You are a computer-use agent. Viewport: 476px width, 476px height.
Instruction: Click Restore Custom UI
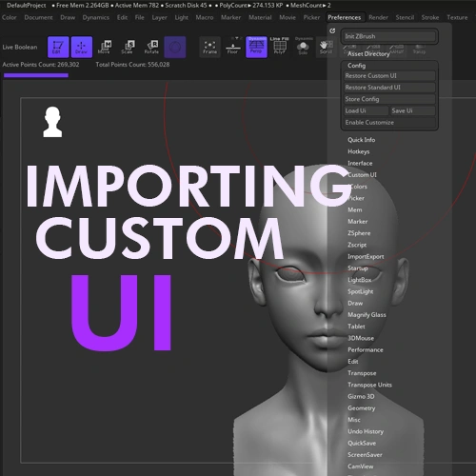point(389,76)
